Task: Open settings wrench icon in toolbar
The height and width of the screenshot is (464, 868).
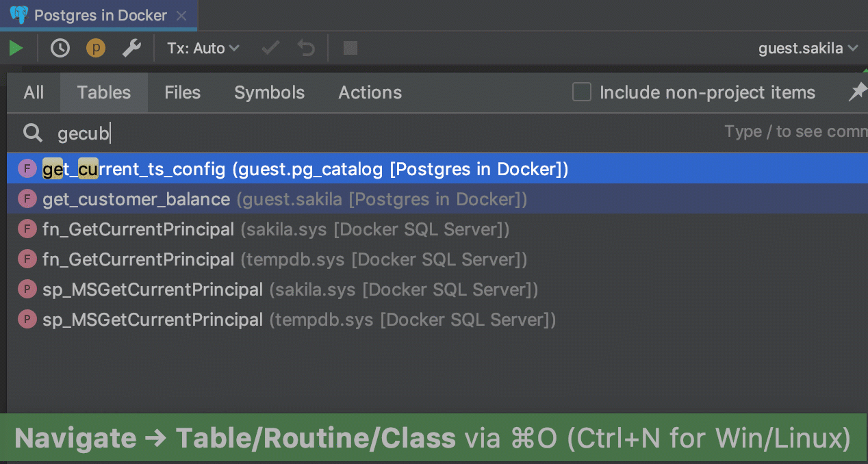Action: click(131, 48)
